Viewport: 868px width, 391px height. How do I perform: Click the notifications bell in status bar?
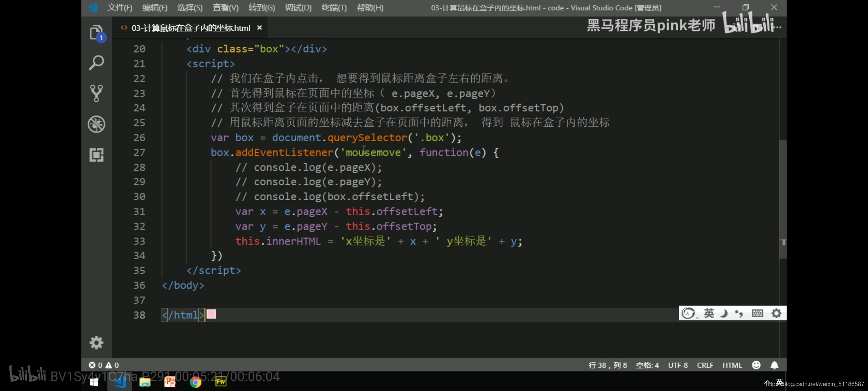[774, 365]
